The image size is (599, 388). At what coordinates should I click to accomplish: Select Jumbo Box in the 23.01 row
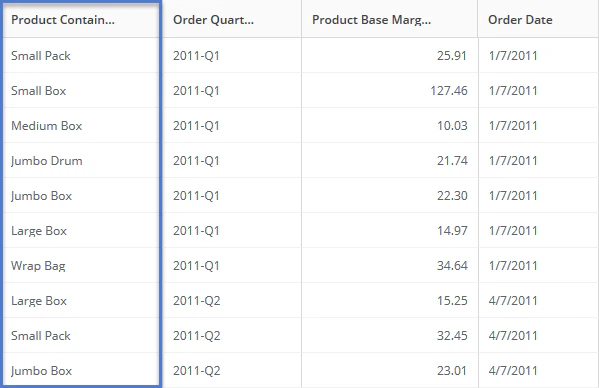(41, 371)
